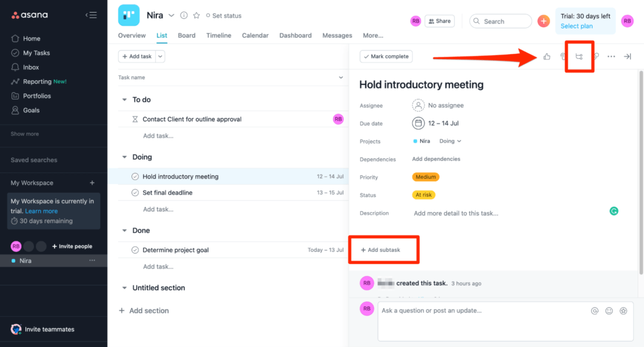
Task: Open due date calendar icon
Action: (x=418, y=123)
